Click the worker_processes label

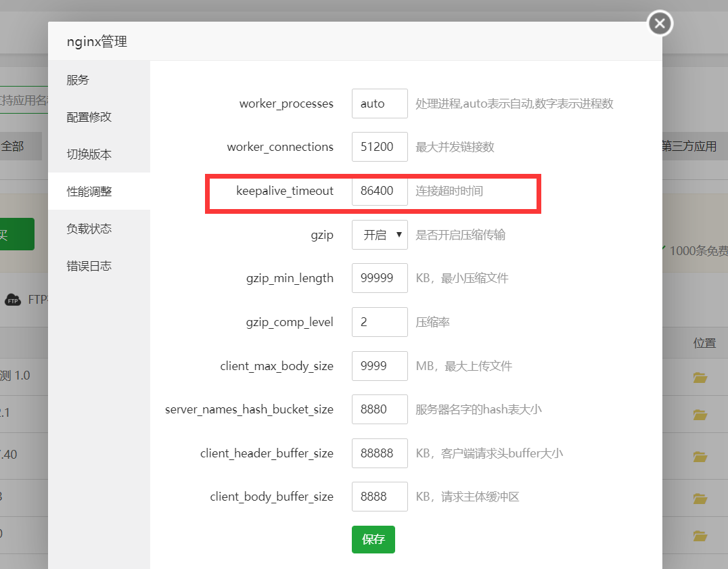point(286,104)
